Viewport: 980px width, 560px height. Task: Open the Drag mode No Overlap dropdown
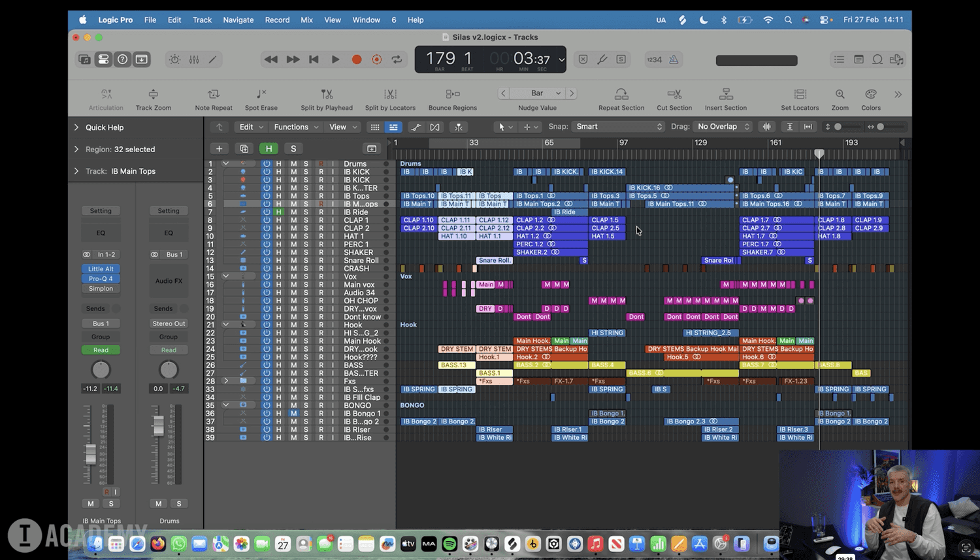coord(723,127)
